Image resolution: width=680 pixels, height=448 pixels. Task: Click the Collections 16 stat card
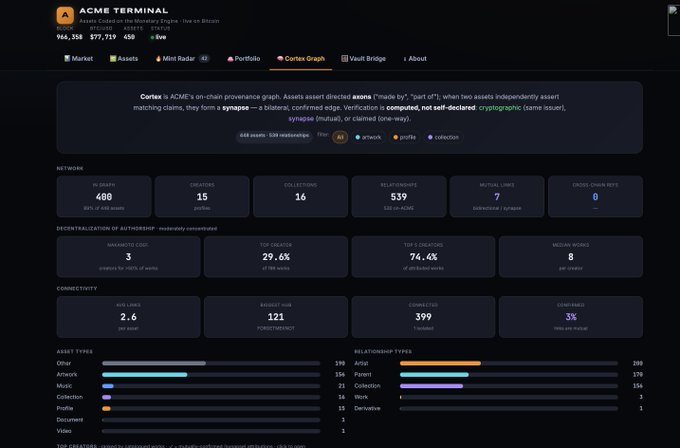[x=301, y=196]
